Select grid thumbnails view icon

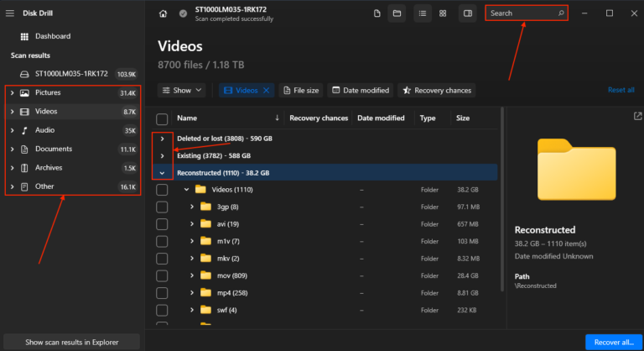(443, 13)
